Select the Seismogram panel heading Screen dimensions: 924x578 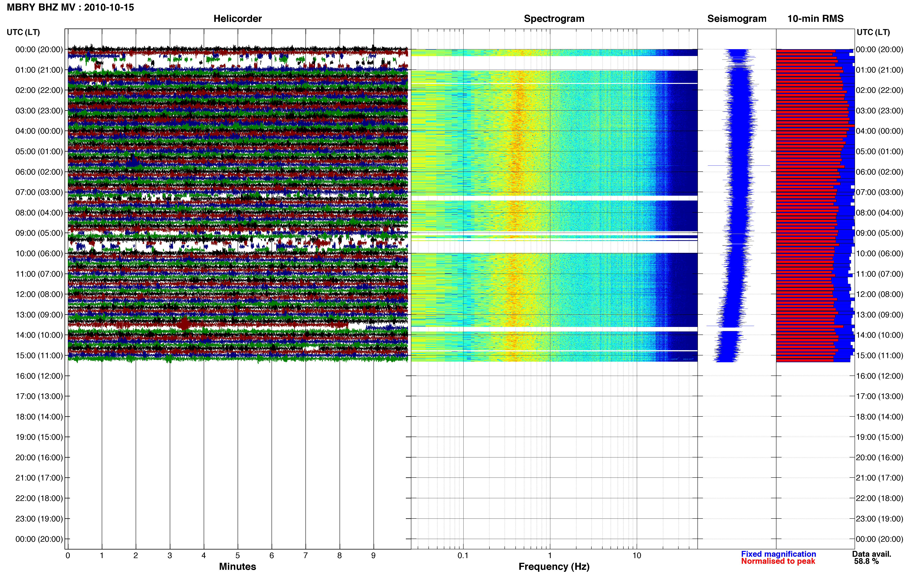click(x=737, y=18)
